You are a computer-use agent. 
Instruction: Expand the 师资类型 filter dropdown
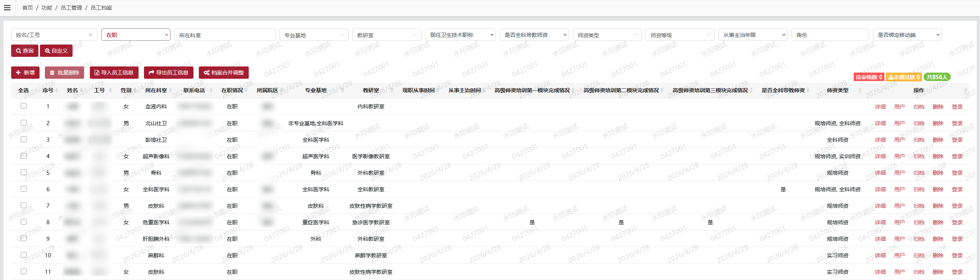607,35
